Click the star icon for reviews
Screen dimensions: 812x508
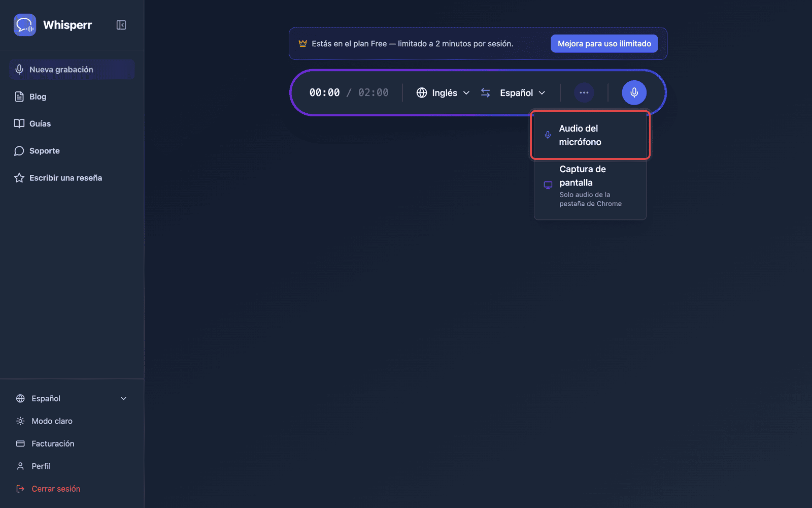19,178
